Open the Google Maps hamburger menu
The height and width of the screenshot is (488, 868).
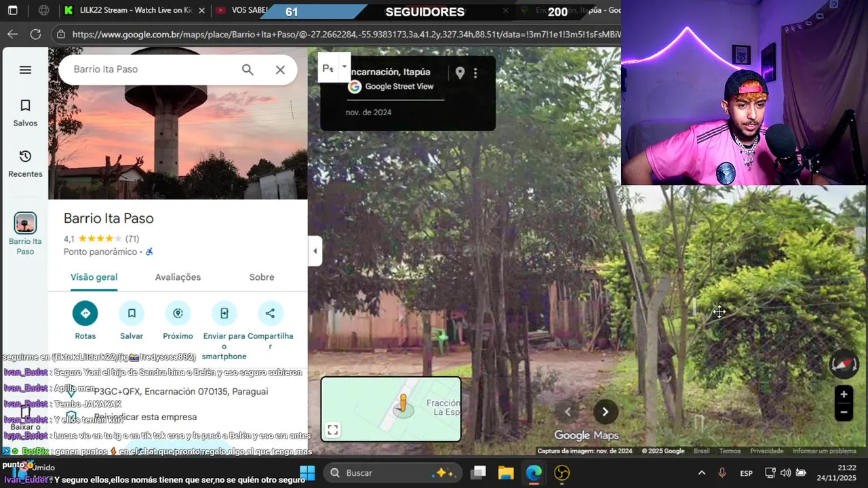point(25,70)
